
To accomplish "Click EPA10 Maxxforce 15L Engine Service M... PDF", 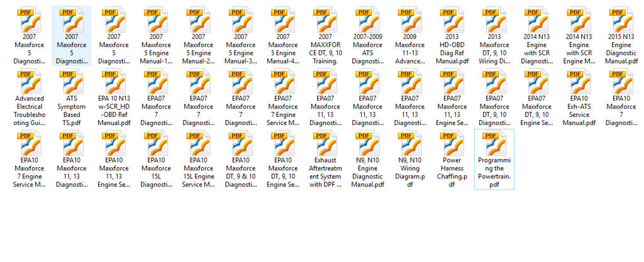I will click(x=198, y=160).
